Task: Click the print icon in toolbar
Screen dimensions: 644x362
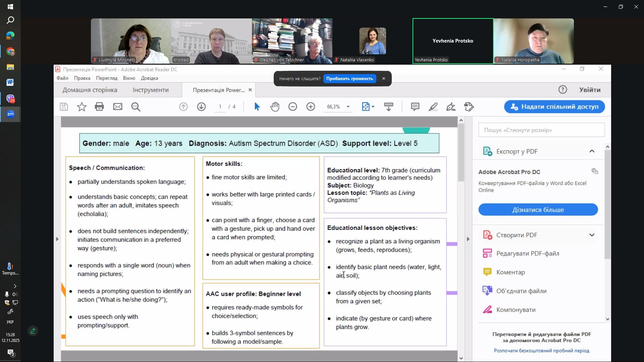Action: 99,107
